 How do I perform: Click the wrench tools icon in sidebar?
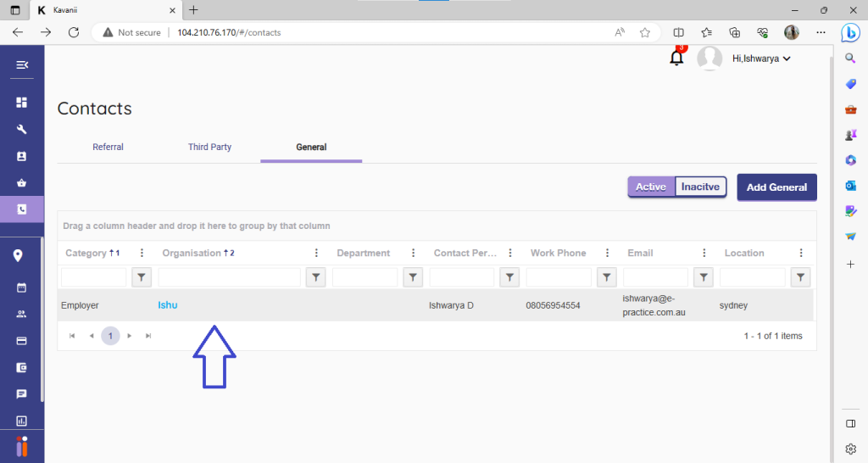[x=22, y=130]
